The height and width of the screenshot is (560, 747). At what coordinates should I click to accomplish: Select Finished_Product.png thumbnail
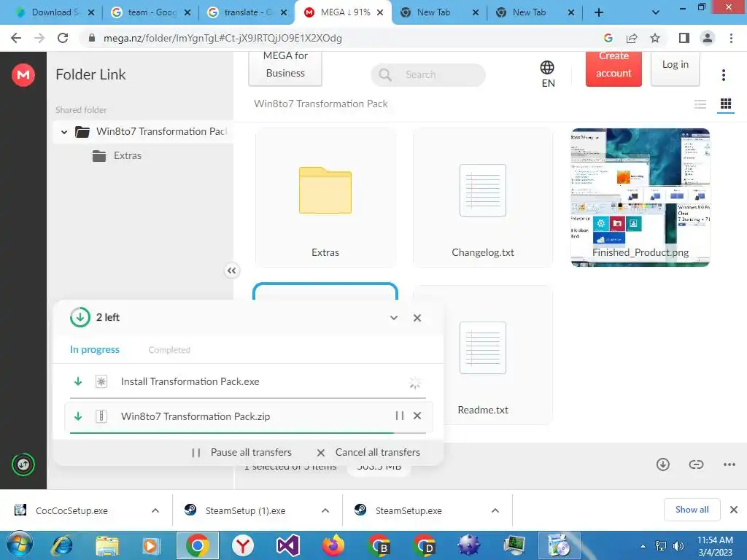point(640,197)
